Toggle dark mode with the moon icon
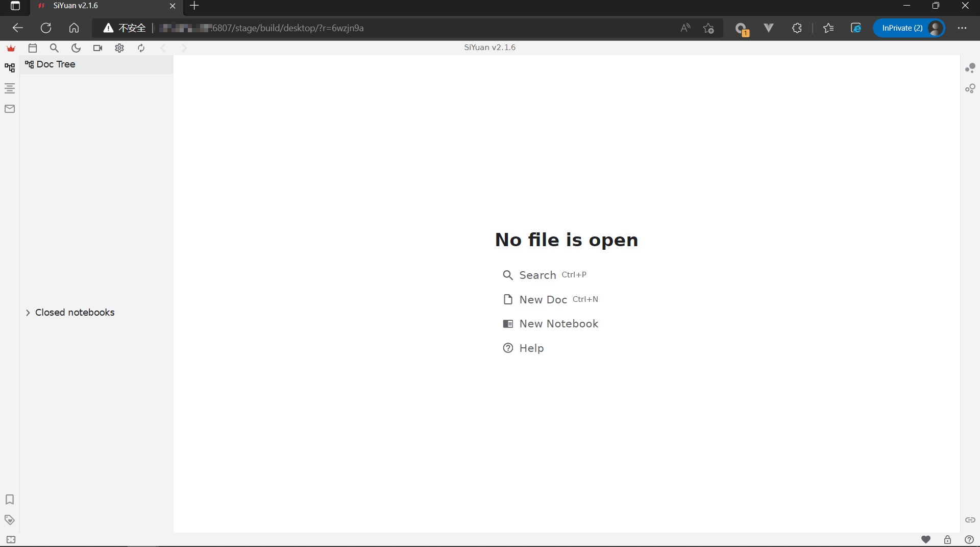980x547 pixels. click(76, 48)
